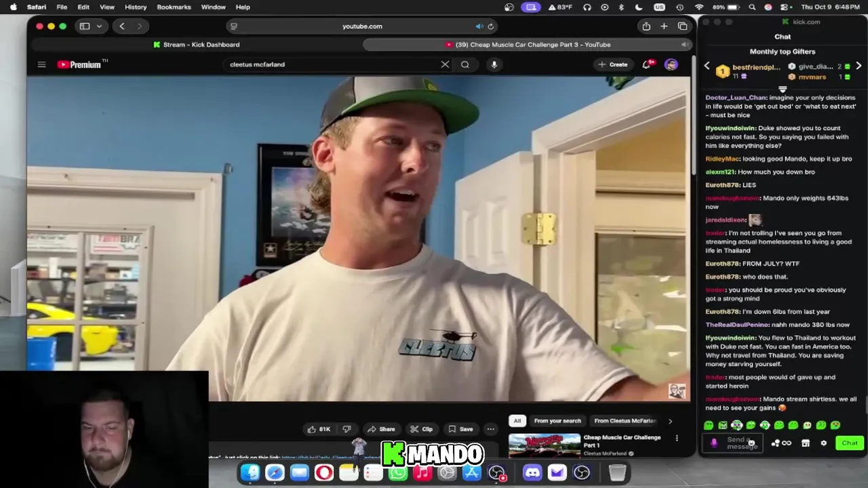Viewport: 868px width, 488px height.
Task: Open the File menu
Action: (62, 7)
